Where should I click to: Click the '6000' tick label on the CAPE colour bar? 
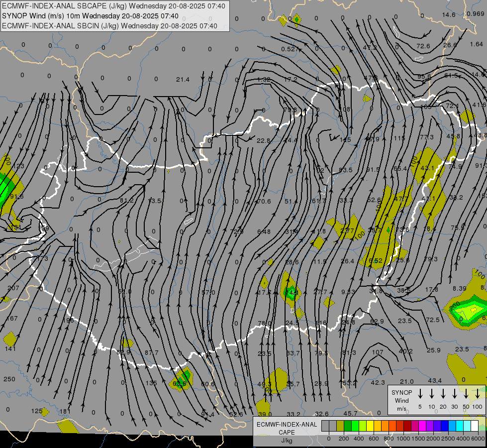479,439
